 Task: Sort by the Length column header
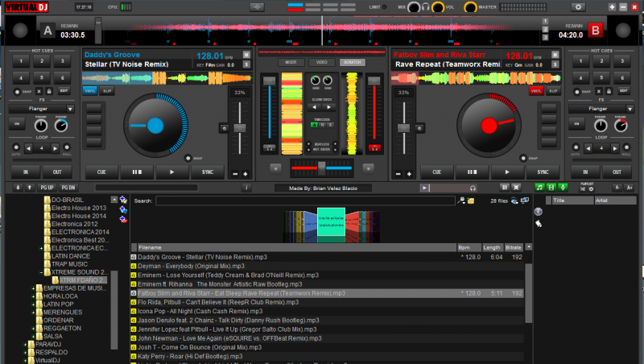[492, 247]
